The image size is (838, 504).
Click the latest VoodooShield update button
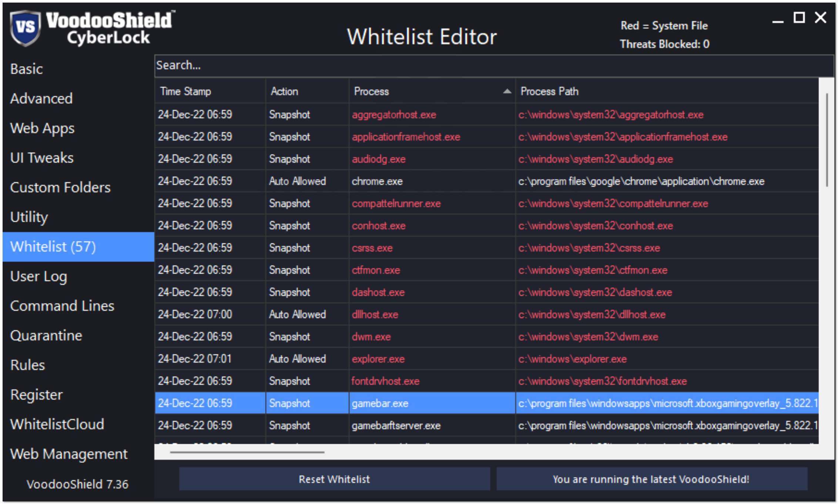click(x=652, y=479)
